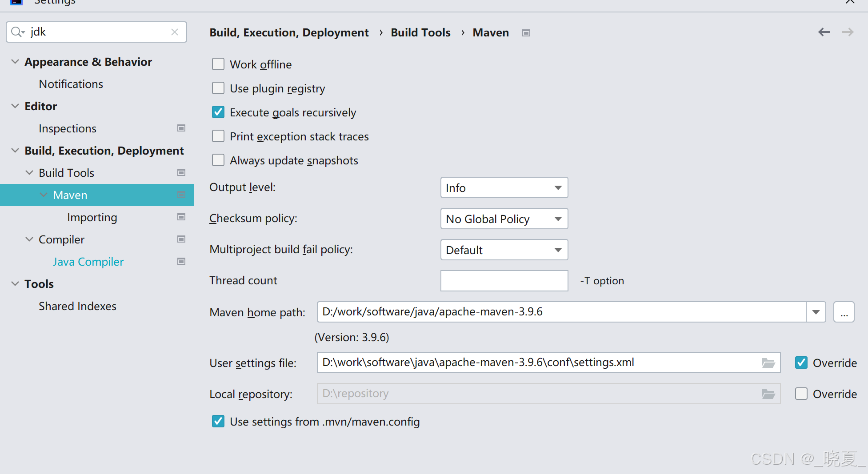Collapse Maven tree node
The width and height of the screenshot is (868, 474).
click(44, 195)
